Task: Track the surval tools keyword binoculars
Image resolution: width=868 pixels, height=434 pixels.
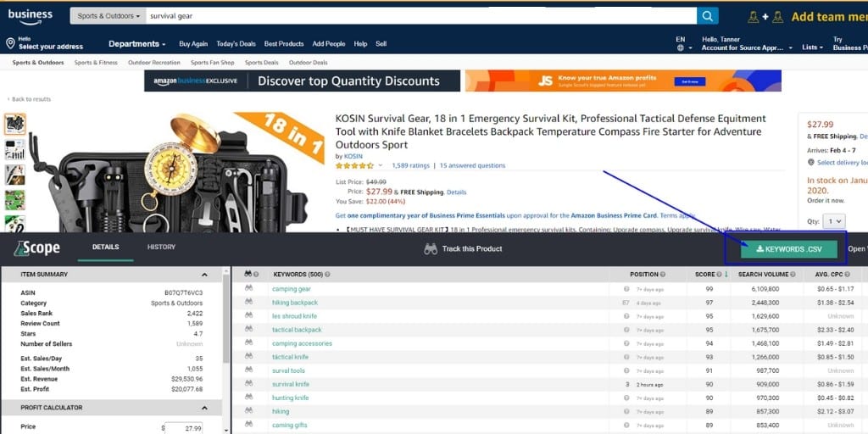Action: point(248,370)
